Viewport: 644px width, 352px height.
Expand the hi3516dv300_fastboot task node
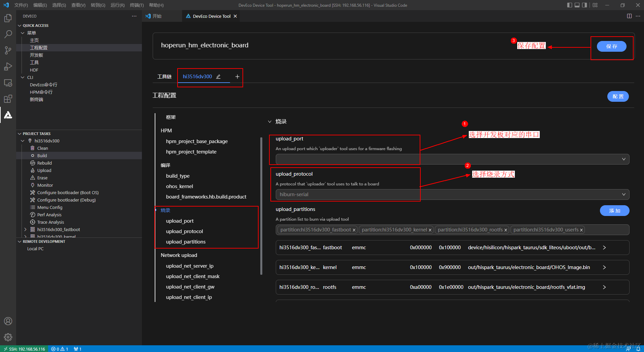click(x=25, y=230)
